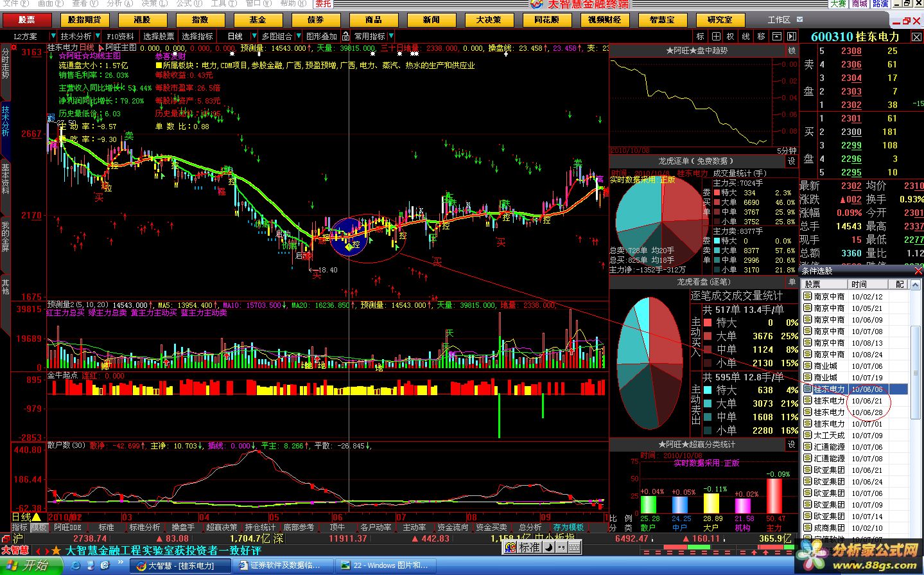The image size is (924, 575).
Task: Toggle checkbox for 商业城 10/07/06 row
Action: (x=808, y=366)
